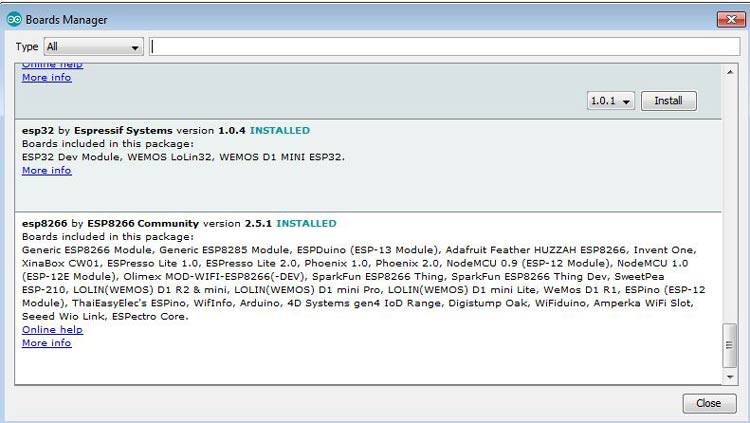Open Online help link under esp8266 package

[52, 330]
